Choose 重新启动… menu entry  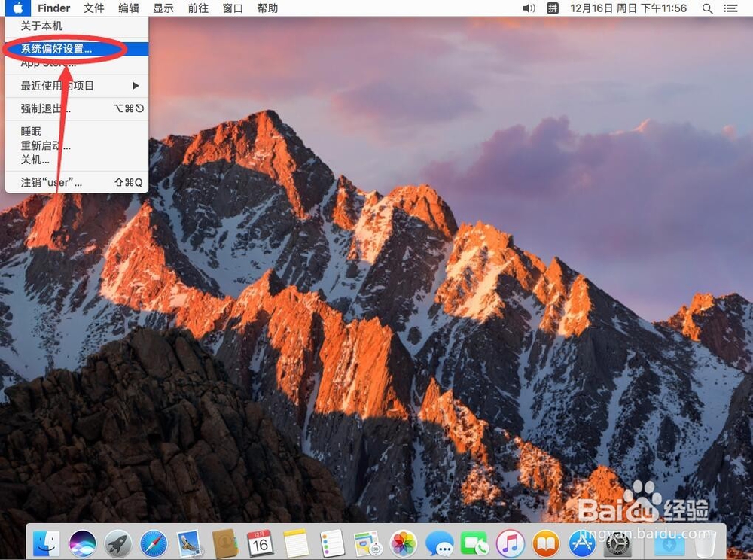(x=77, y=145)
